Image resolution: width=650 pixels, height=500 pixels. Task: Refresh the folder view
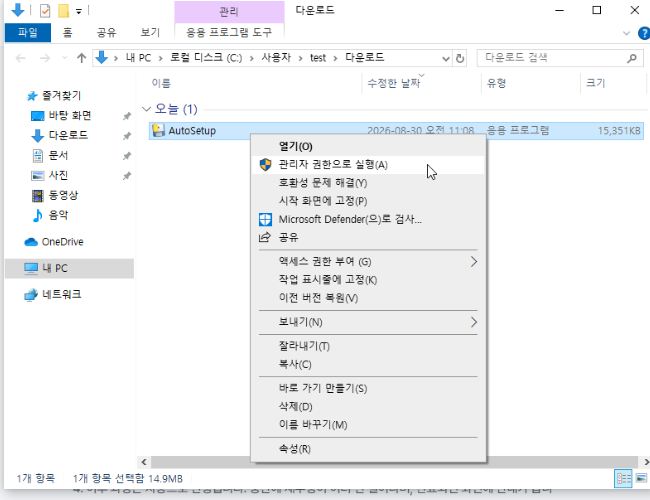460,58
